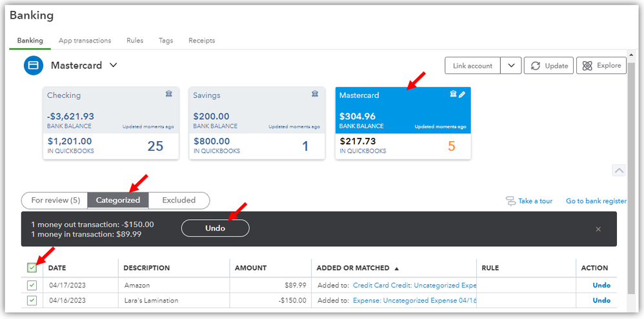Image resolution: width=644 pixels, height=319 pixels.
Task: Click the -$3,621.93 bank balance
Action: click(70, 117)
